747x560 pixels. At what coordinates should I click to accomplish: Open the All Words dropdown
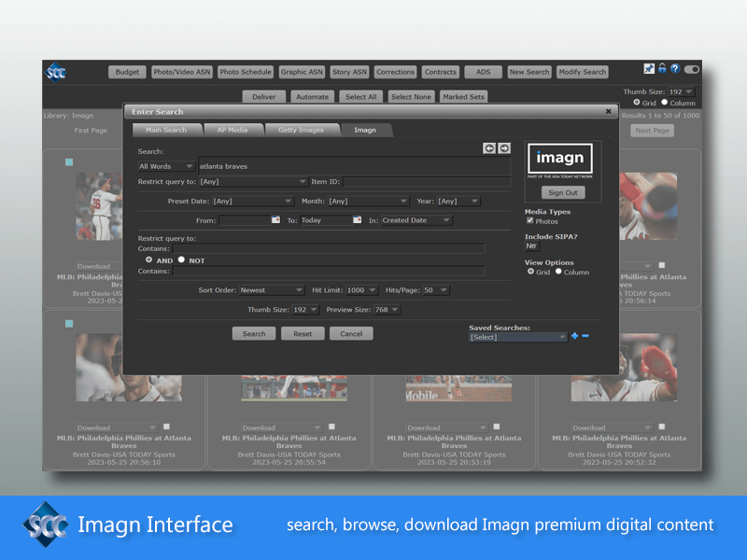coord(166,166)
